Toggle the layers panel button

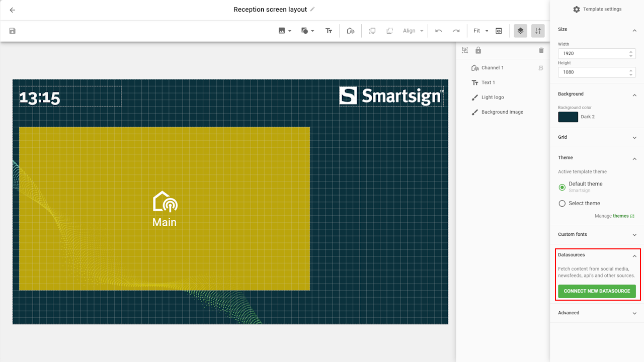[520, 31]
